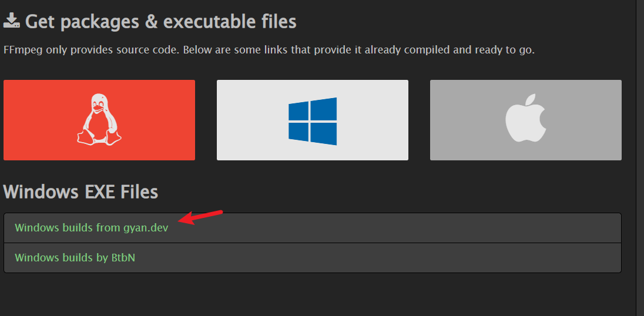Click the download icon beside Get packages
Screen dimensions: 644x316
[x=12, y=21]
